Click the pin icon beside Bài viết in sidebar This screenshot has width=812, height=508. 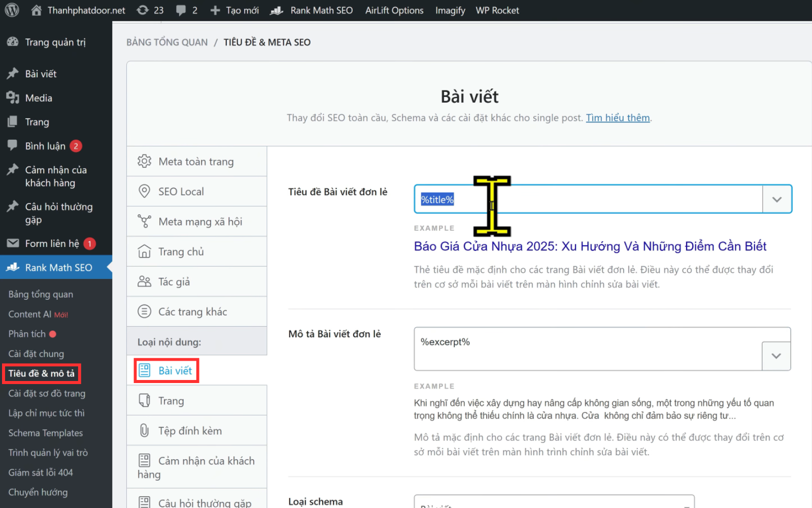tap(13, 74)
